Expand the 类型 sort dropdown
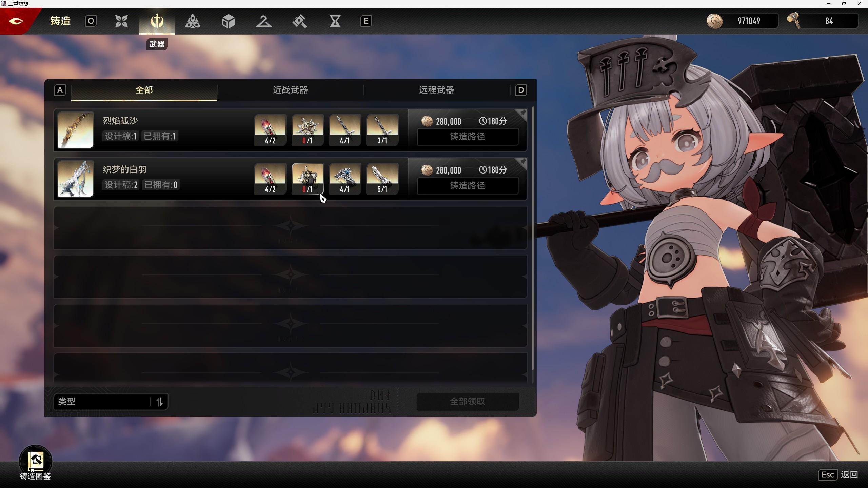This screenshot has height=488, width=868. coord(102,402)
